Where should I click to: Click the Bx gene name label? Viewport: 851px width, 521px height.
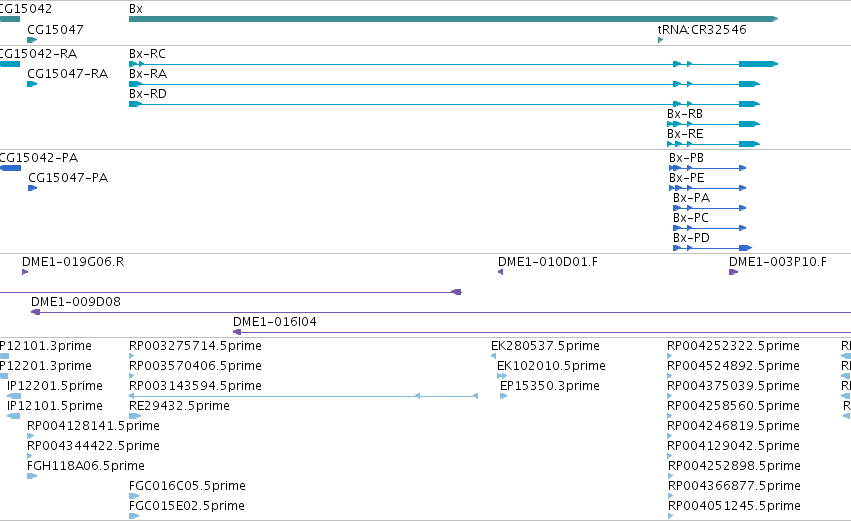tap(136, 9)
